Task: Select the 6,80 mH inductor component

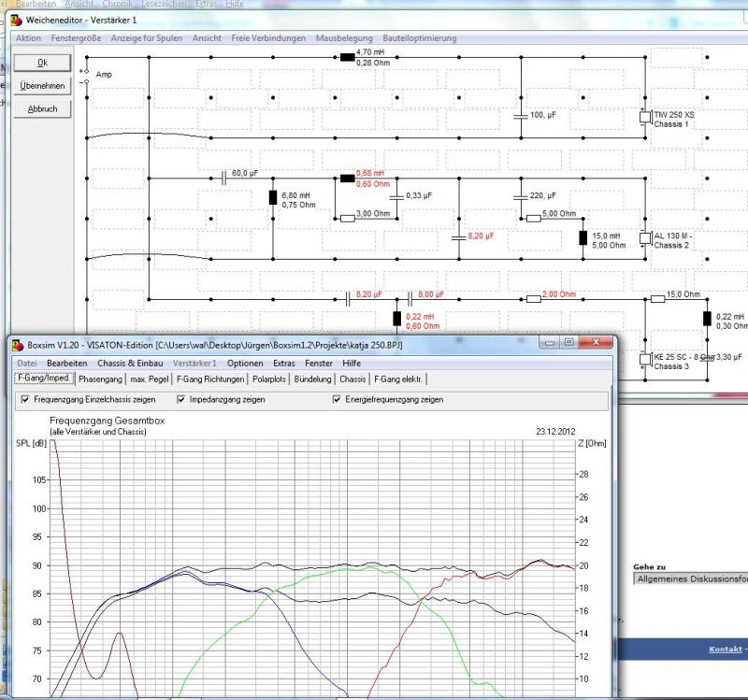Action: 272,197
